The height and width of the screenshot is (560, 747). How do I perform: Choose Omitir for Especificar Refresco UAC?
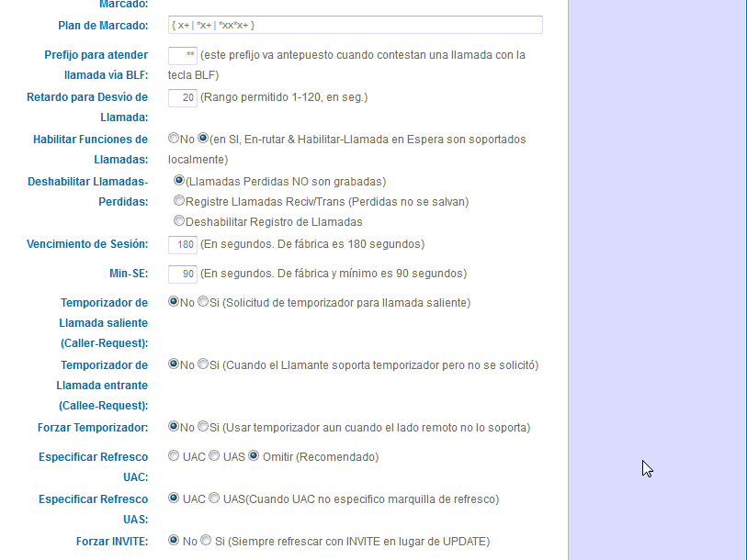(x=253, y=454)
